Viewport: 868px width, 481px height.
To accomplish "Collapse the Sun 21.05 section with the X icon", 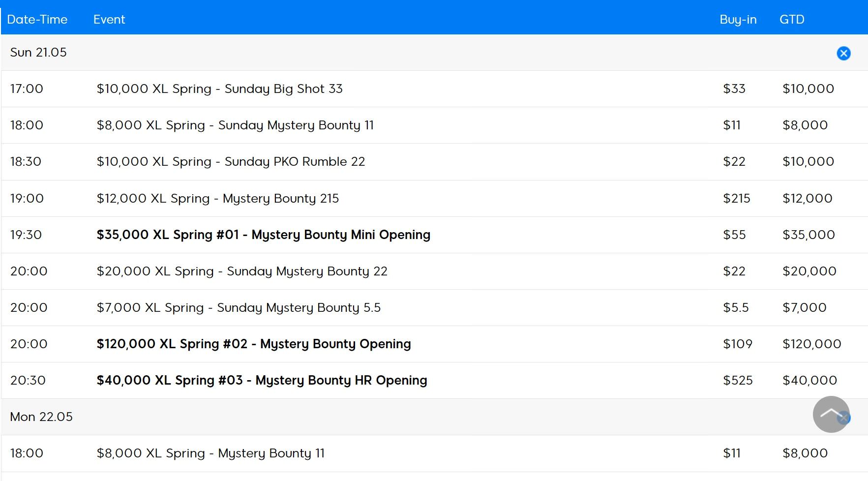I will click(x=843, y=53).
